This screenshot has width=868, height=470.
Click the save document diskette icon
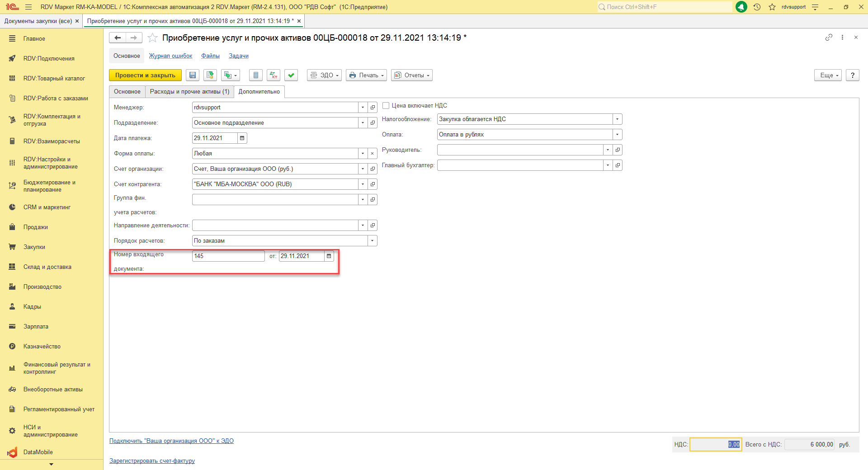(x=193, y=75)
